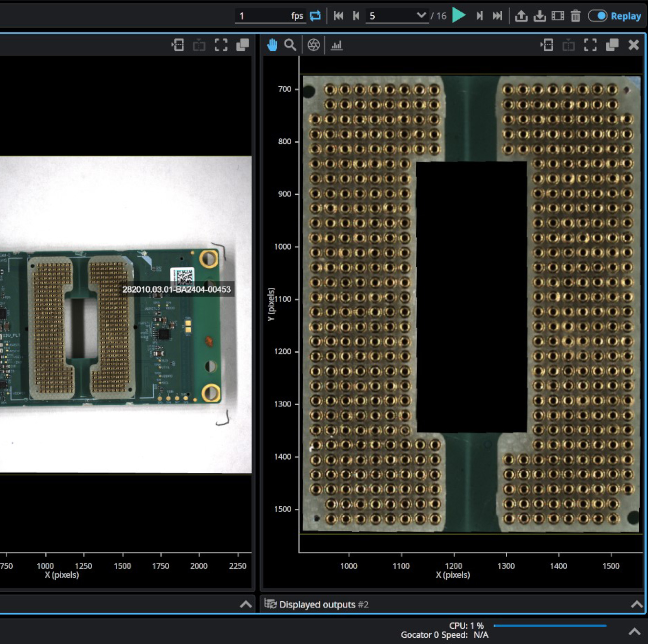Activate the magnifier zoom tool
The height and width of the screenshot is (644, 648).
pyautogui.click(x=290, y=45)
